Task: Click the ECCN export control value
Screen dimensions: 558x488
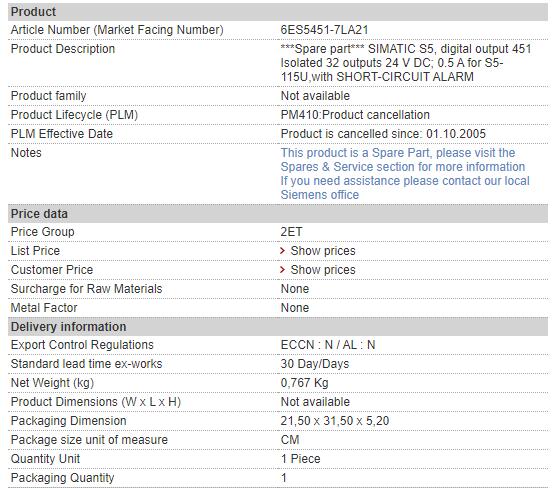Action: coord(328,345)
